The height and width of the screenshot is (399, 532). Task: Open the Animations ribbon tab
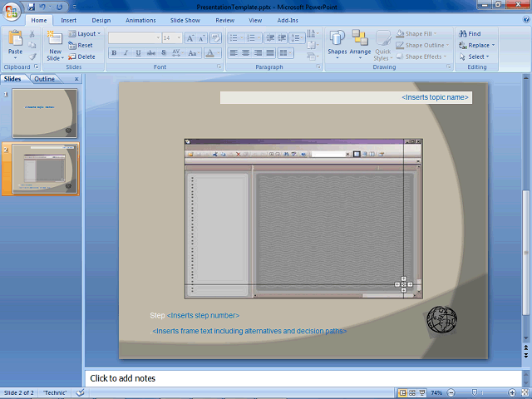[x=140, y=20]
